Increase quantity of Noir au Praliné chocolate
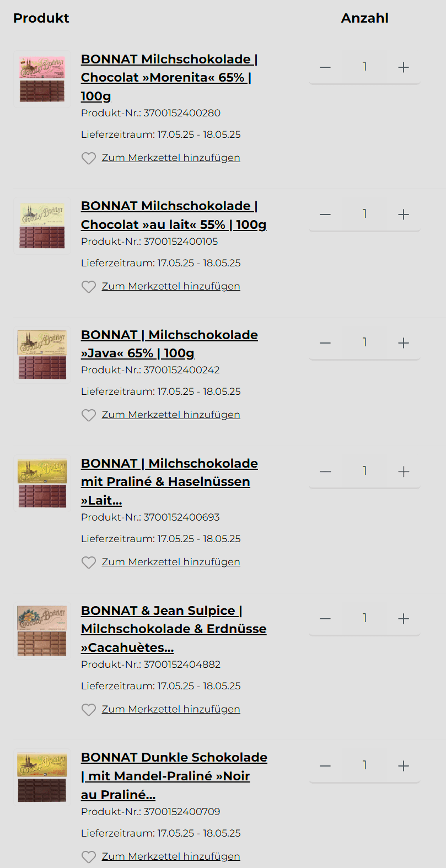Image resolution: width=446 pixels, height=868 pixels. coord(404,766)
